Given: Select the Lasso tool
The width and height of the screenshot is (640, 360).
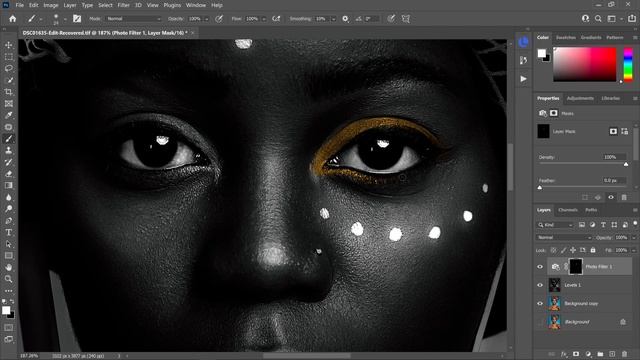Looking at the screenshot, I should (x=9, y=68).
